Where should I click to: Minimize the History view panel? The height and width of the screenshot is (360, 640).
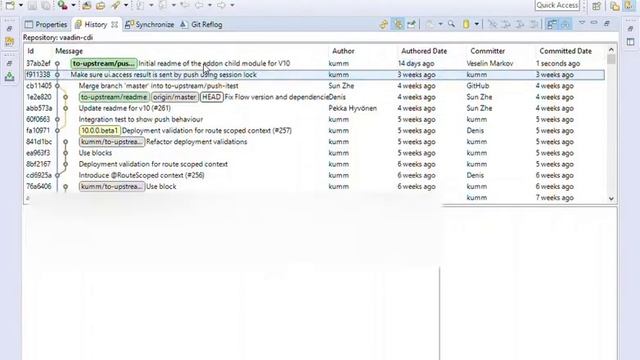594,23
